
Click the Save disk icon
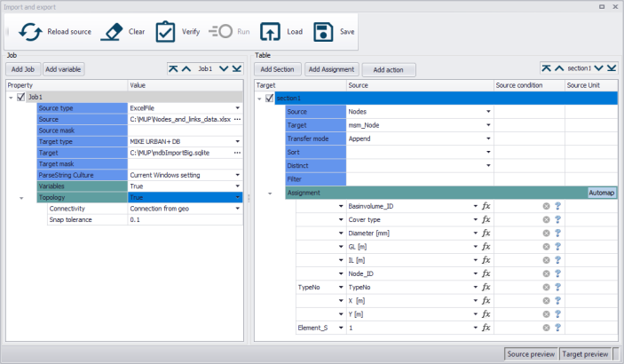(323, 32)
